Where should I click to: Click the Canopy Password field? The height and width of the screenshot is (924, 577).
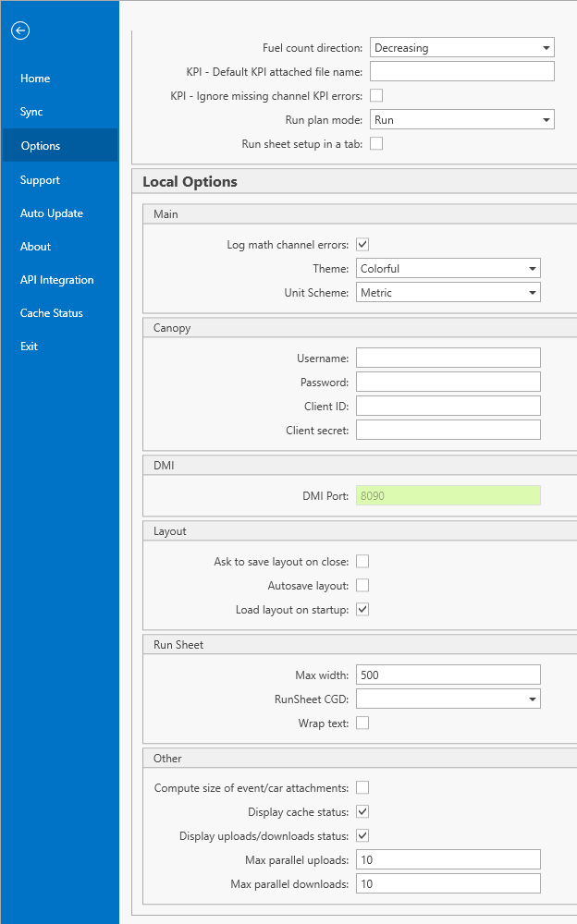click(448, 382)
